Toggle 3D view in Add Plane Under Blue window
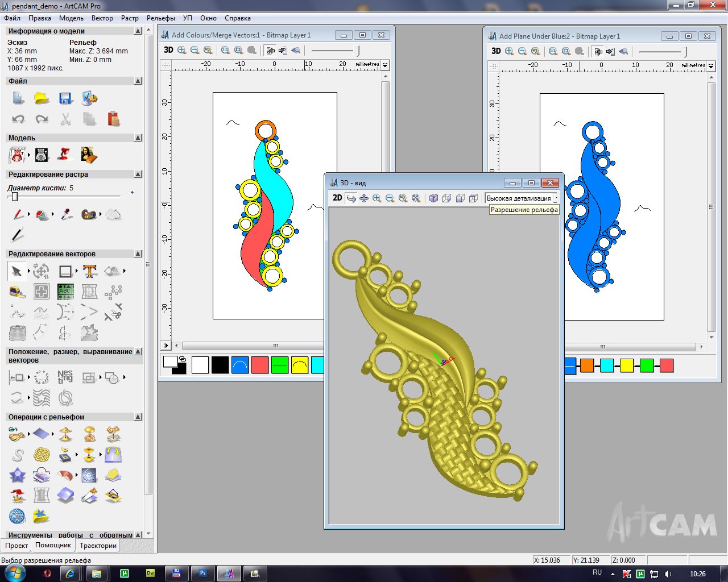 coord(496,51)
